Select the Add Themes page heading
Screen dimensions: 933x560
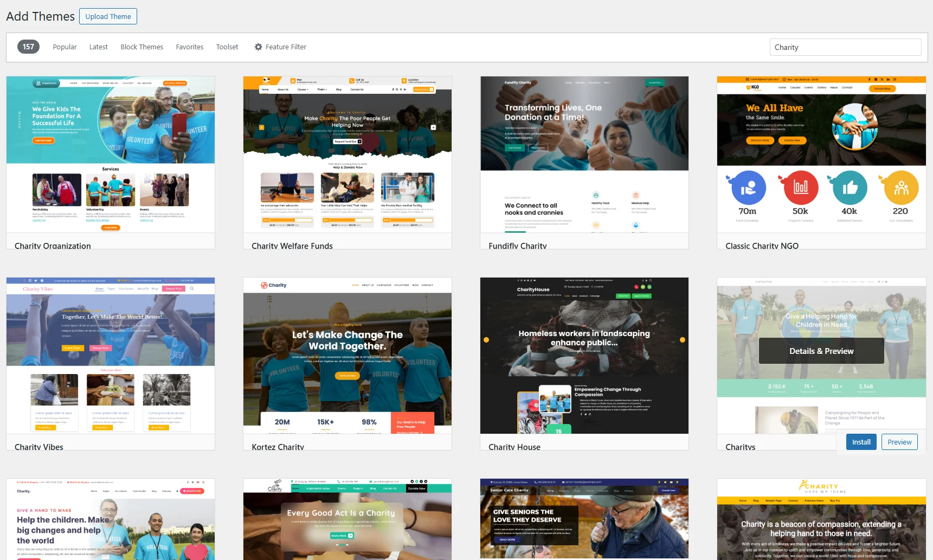click(40, 16)
